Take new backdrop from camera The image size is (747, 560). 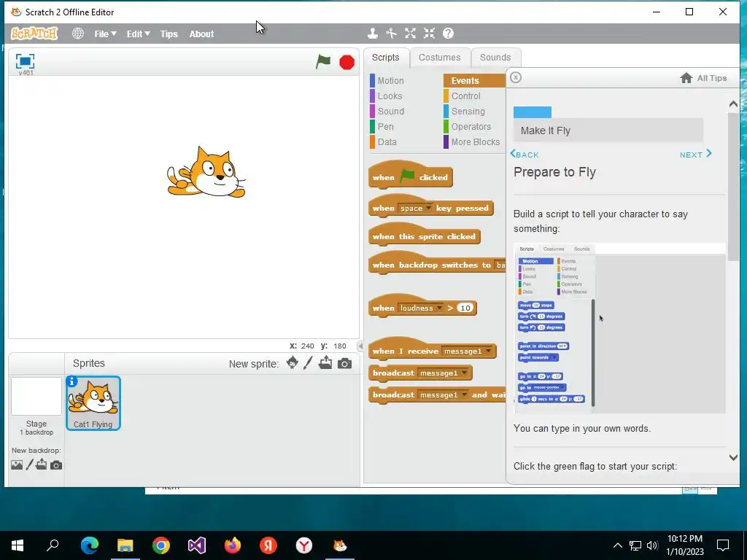click(x=56, y=464)
